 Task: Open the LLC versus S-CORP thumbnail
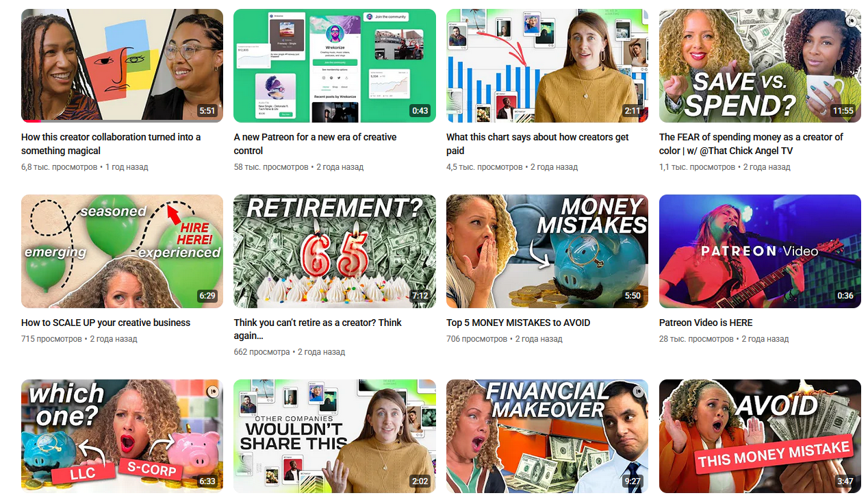[x=122, y=436]
